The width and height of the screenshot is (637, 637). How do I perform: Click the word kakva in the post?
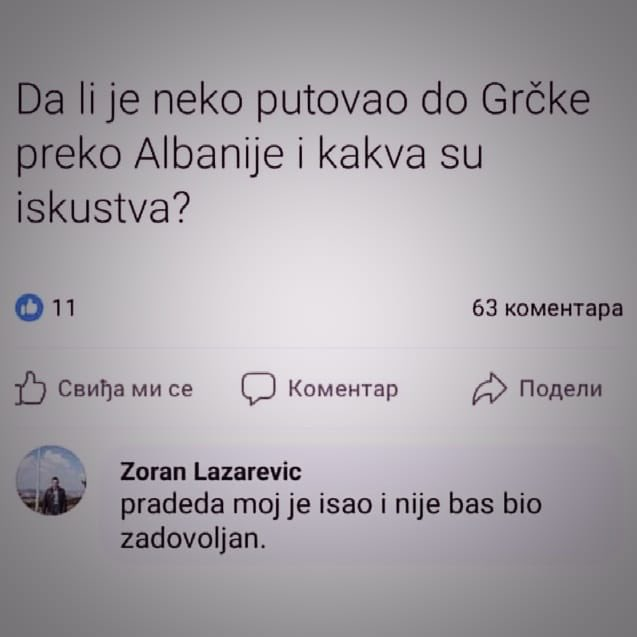[370, 154]
